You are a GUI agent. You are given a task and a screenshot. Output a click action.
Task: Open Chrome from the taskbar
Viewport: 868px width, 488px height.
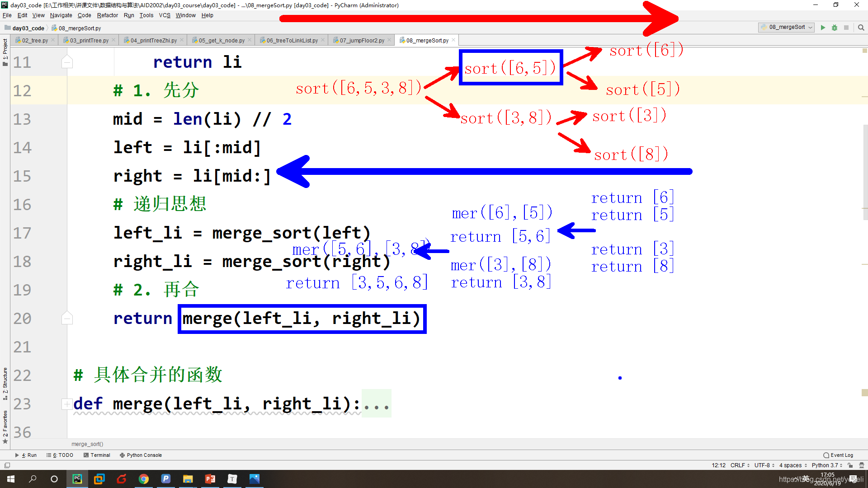[144, 479]
